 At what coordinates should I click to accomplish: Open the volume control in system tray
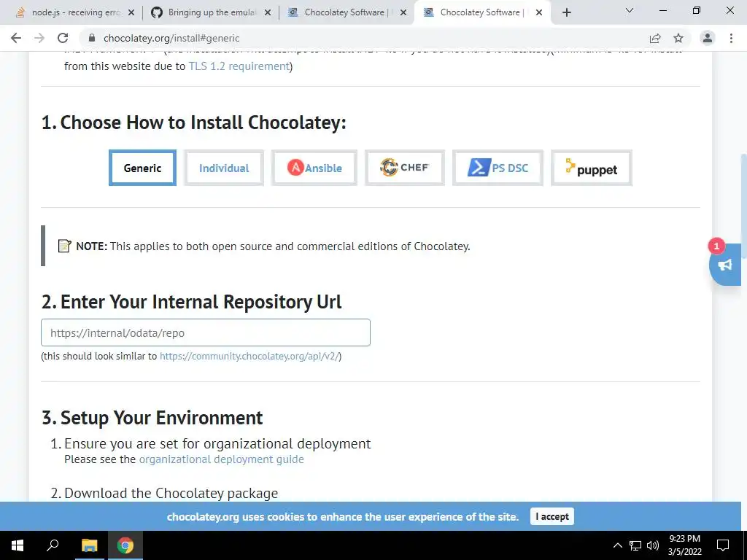click(x=653, y=545)
